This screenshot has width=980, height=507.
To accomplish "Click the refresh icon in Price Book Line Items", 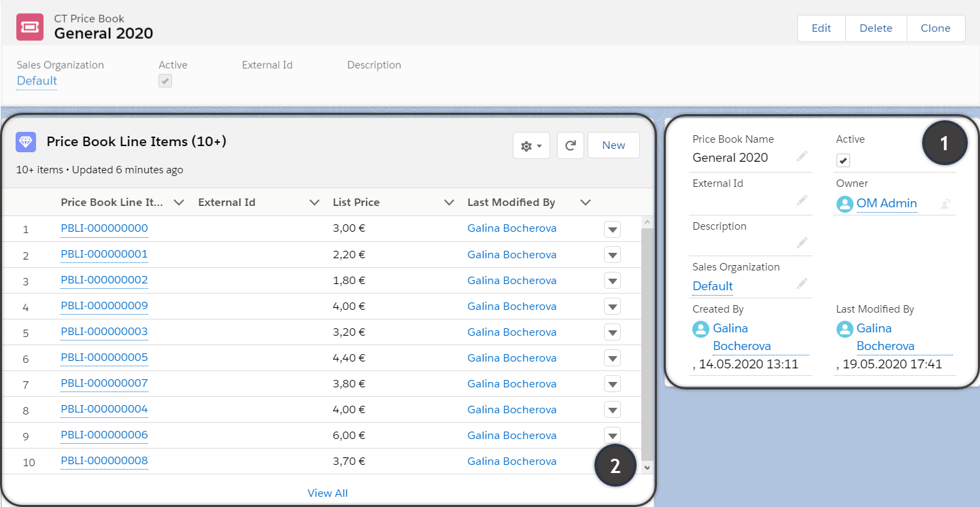I will (571, 145).
